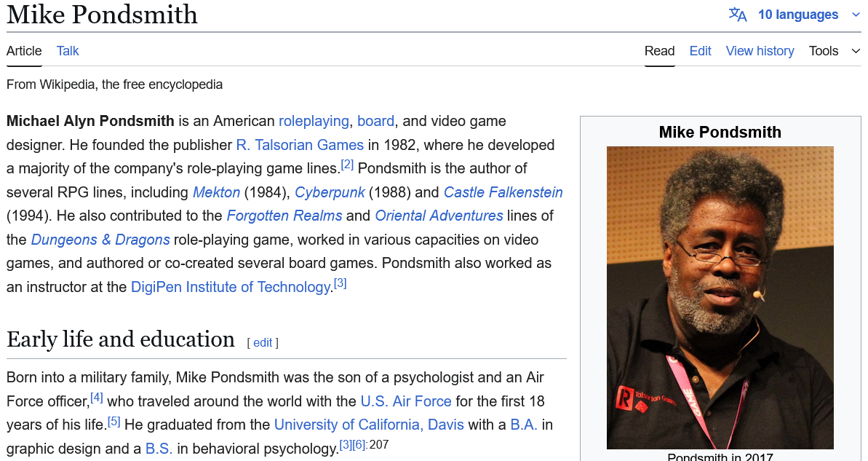This screenshot has height=461, width=868.
Task: Follow the board link
Action: click(x=376, y=121)
